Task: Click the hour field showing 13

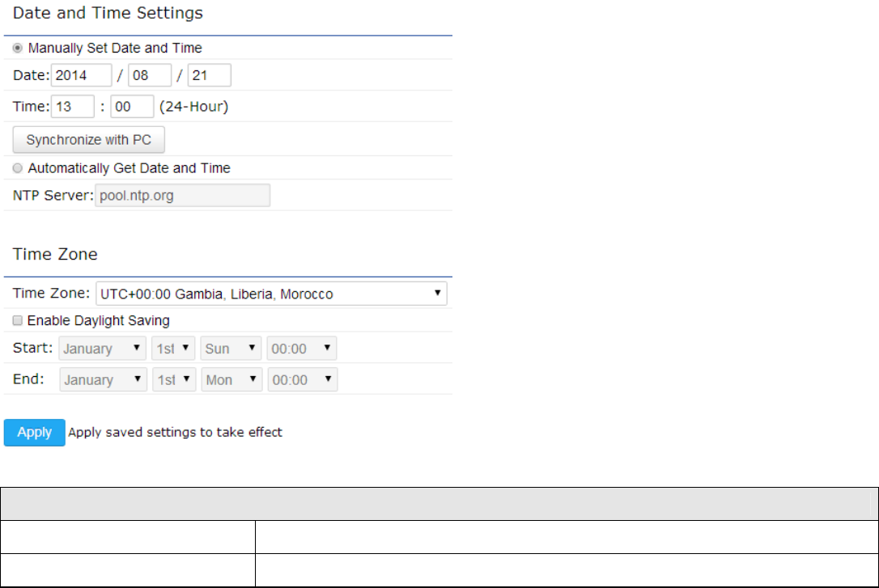Action: click(73, 107)
